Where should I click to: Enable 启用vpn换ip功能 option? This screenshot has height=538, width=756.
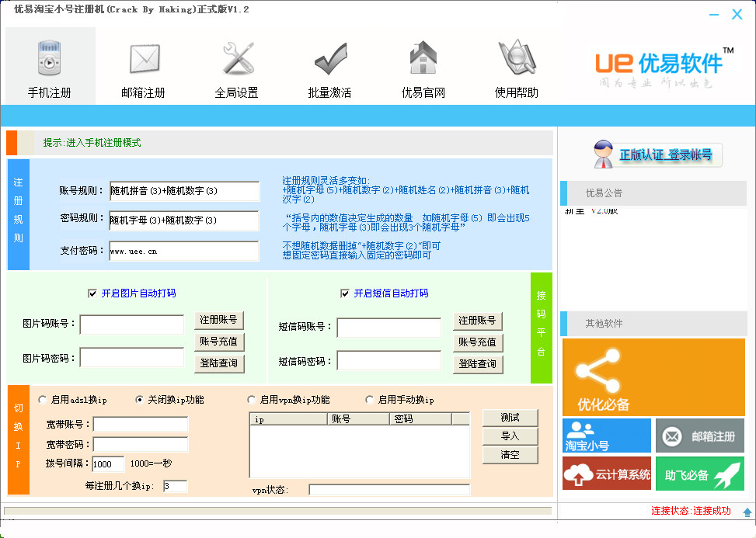click(x=251, y=399)
